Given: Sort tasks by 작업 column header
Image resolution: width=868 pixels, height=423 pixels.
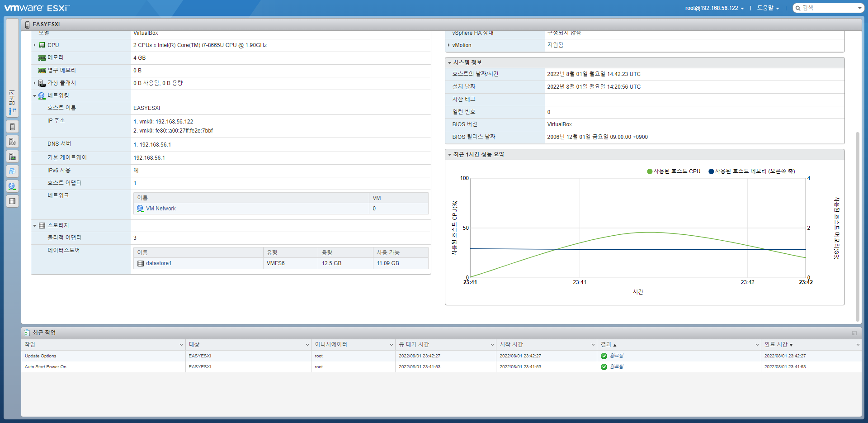Looking at the screenshot, I should point(30,345).
